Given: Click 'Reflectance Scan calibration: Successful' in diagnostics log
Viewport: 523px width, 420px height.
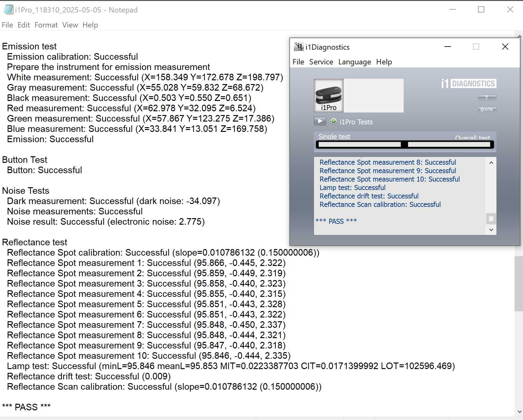Looking at the screenshot, I should [380, 204].
